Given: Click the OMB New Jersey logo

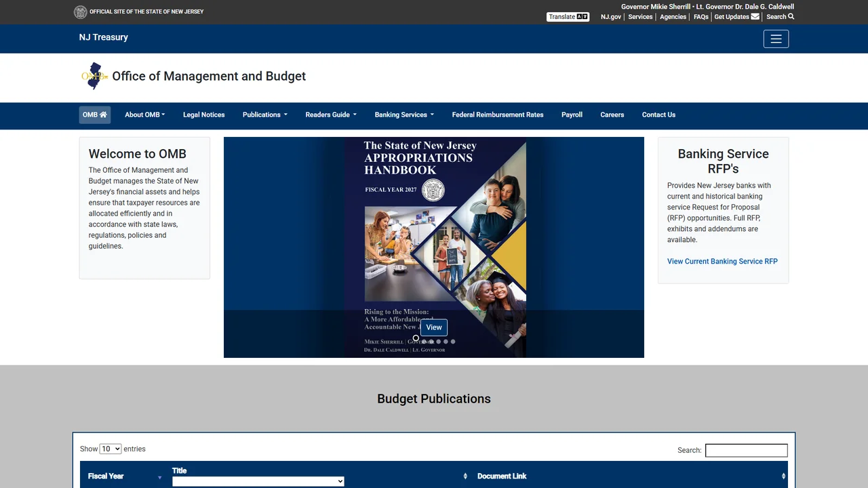Looking at the screenshot, I should 94,76.
